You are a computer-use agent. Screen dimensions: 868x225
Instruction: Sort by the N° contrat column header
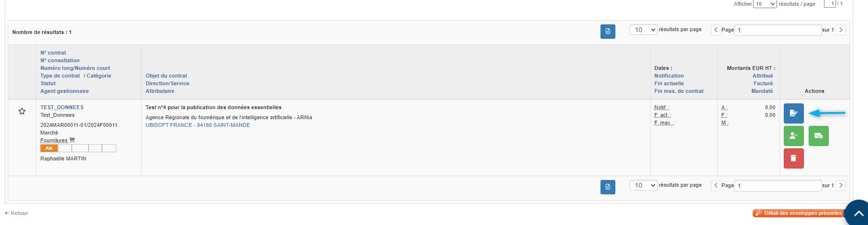pyautogui.click(x=53, y=53)
